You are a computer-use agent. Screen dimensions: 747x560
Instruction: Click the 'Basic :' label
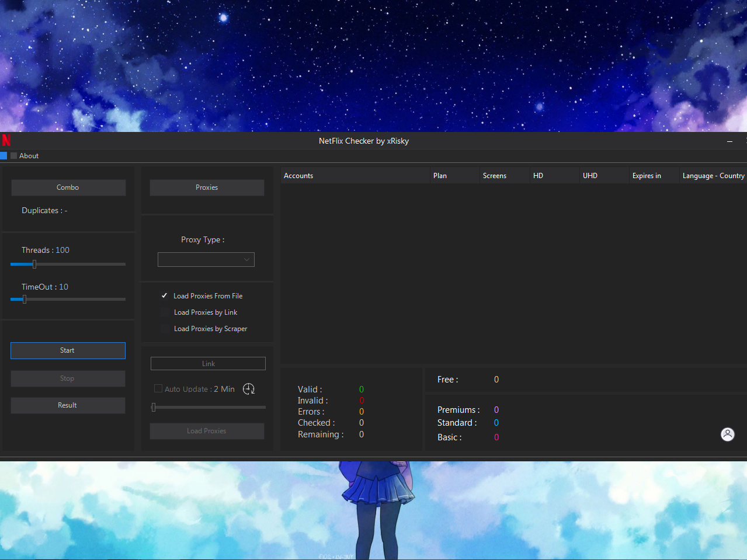[x=450, y=437]
